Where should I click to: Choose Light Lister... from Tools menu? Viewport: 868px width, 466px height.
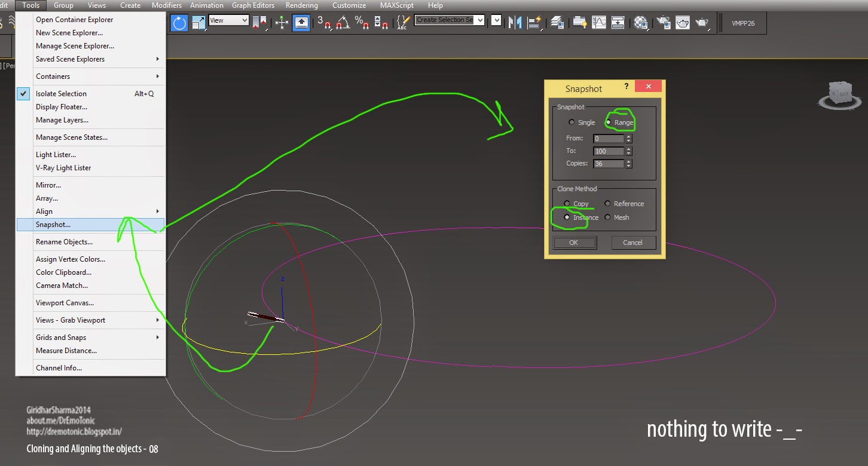(x=90, y=155)
